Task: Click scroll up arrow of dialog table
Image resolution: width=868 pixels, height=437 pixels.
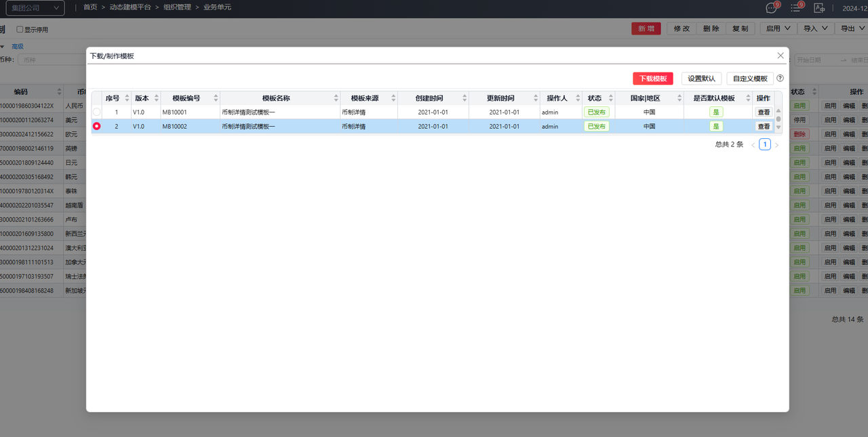Action: coord(778,110)
